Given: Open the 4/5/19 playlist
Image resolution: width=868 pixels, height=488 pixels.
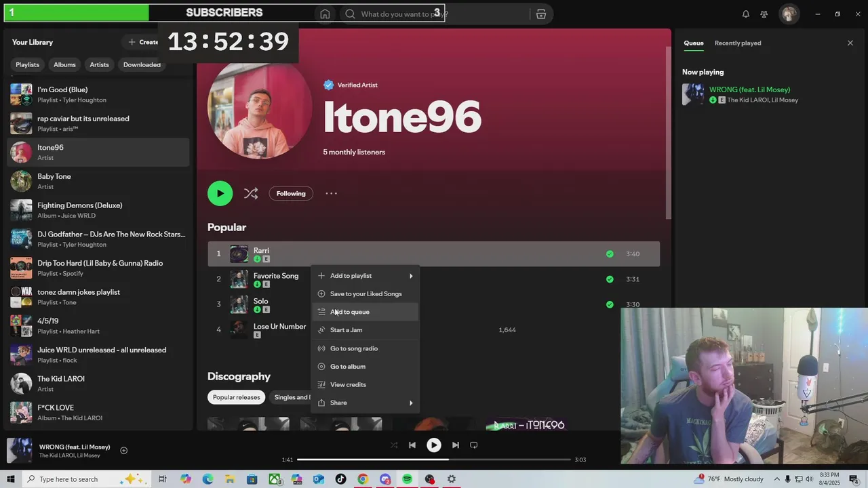Looking at the screenshot, I should 98,326.
